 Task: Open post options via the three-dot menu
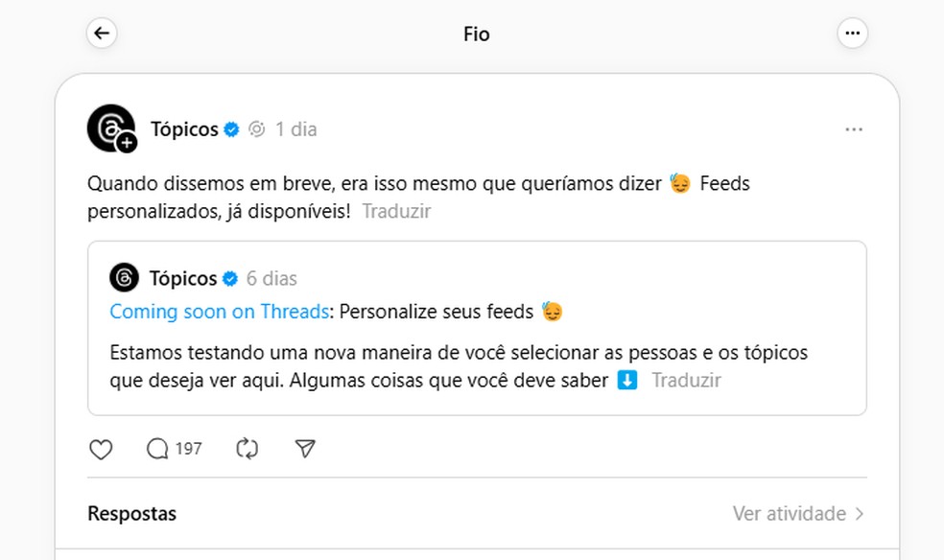pos(854,128)
